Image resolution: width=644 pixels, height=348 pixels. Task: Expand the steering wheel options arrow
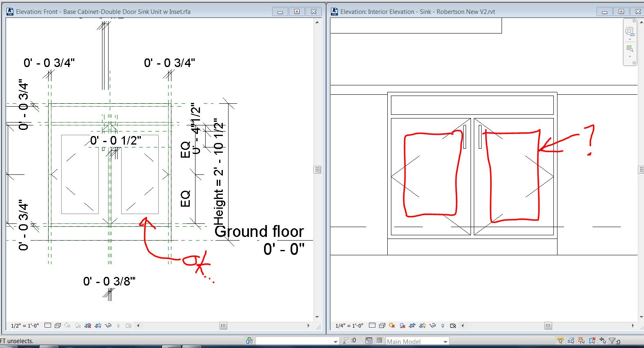pos(630,40)
